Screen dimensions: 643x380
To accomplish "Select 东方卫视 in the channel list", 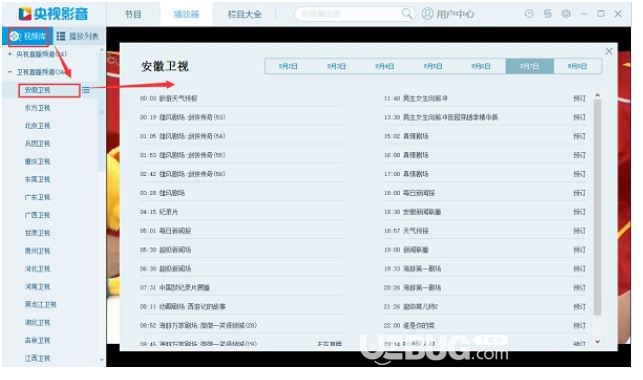I will tap(37, 108).
